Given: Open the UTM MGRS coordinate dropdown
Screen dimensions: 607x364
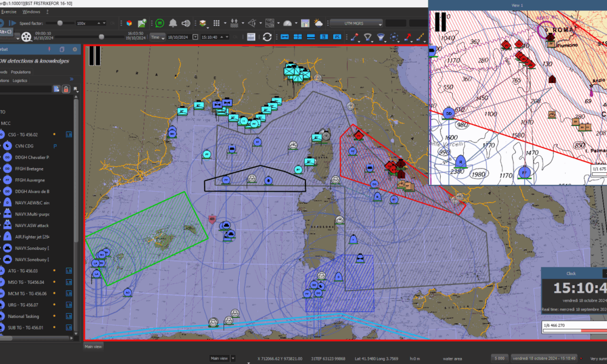Looking at the screenshot, I should (x=356, y=23).
